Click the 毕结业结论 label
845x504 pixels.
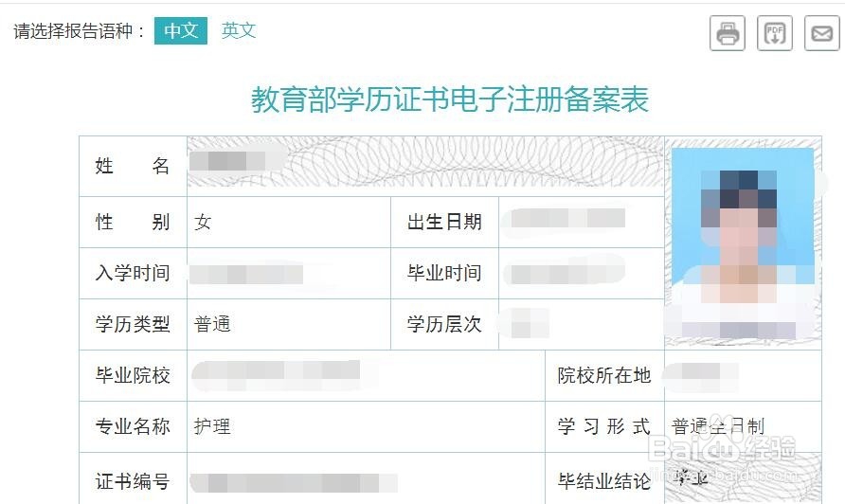click(x=604, y=481)
